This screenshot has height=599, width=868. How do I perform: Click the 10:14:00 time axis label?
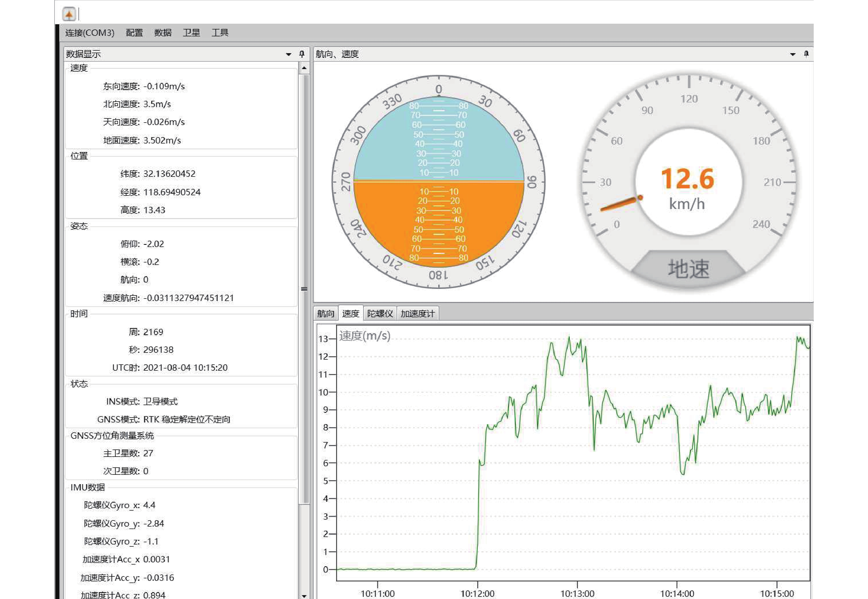pyautogui.click(x=677, y=593)
